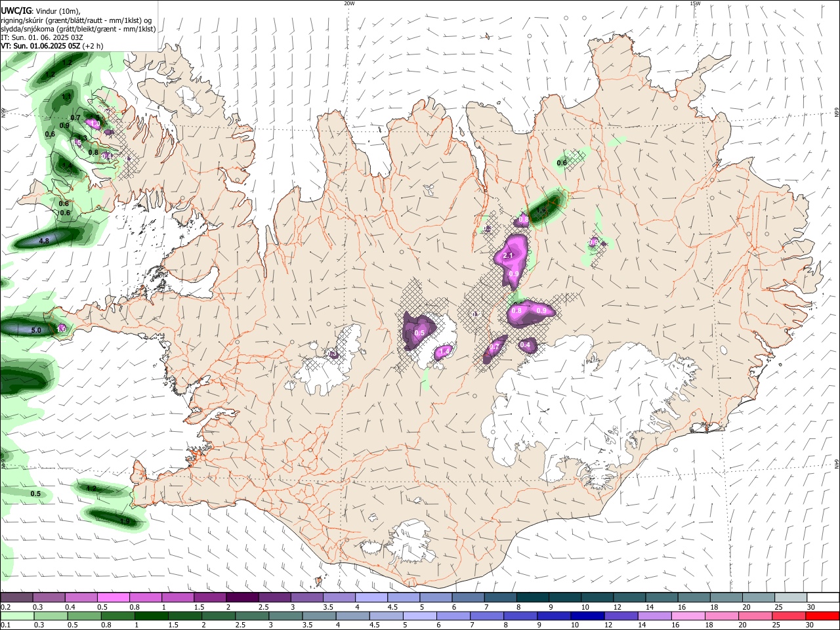840x630 pixels.
Task: Click the dark teal 8–9 snow legend swatch
Action: [532, 598]
